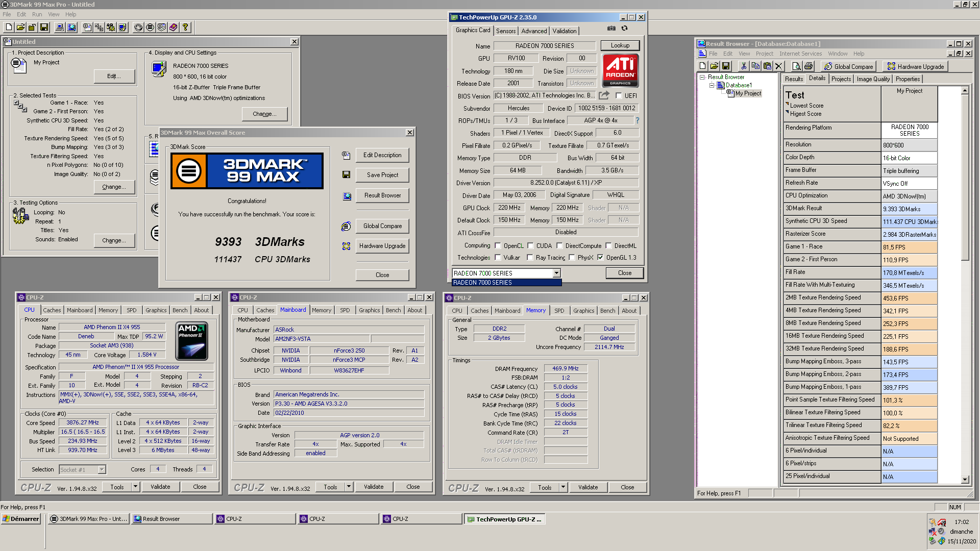This screenshot has height=551, width=980.
Task: Open Sensors tab in GPU-Z
Action: pos(506,31)
